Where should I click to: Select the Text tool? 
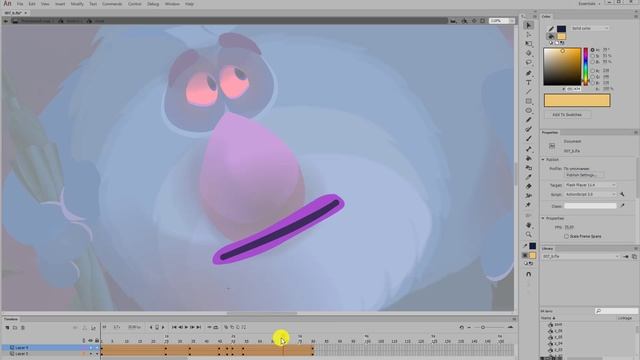click(529, 82)
